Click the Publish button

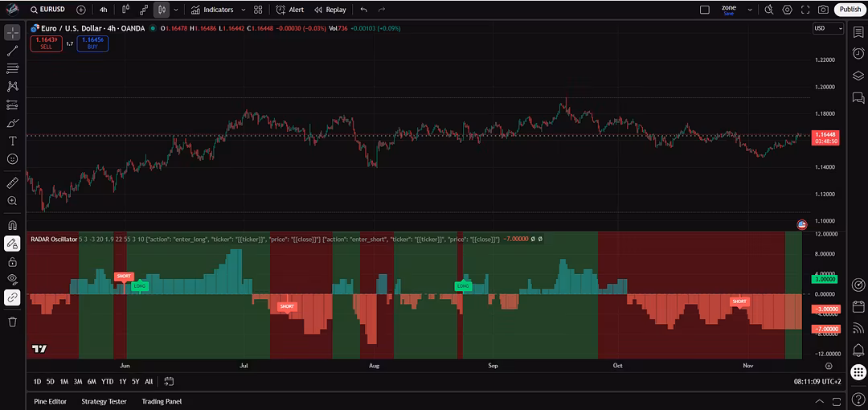(x=850, y=10)
